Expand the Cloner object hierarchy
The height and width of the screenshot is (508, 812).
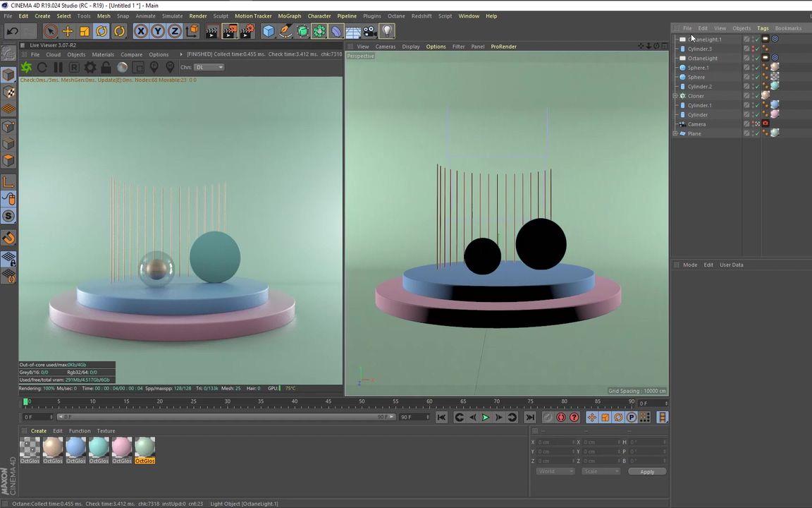point(675,95)
